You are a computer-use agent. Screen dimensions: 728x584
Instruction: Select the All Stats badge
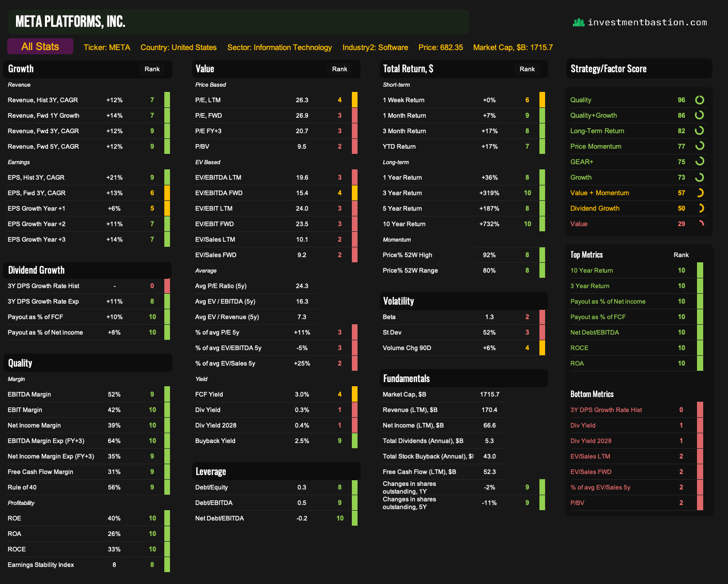[x=40, y=46]
